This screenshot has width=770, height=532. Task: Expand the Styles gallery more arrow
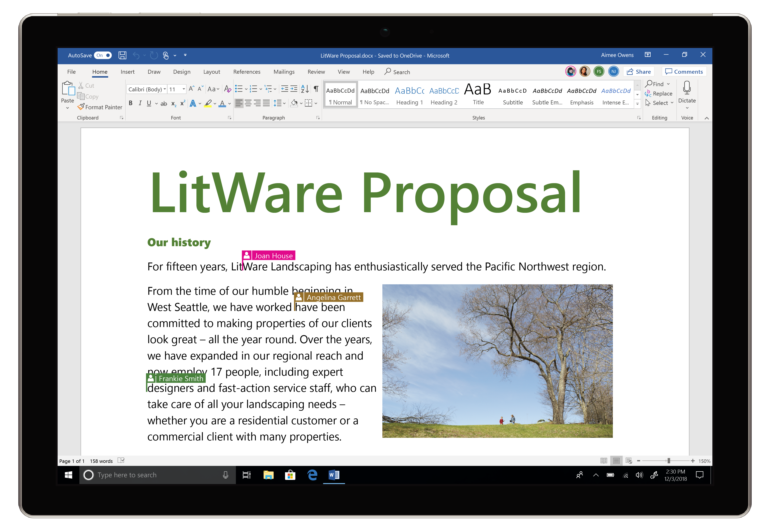[637, 104]
